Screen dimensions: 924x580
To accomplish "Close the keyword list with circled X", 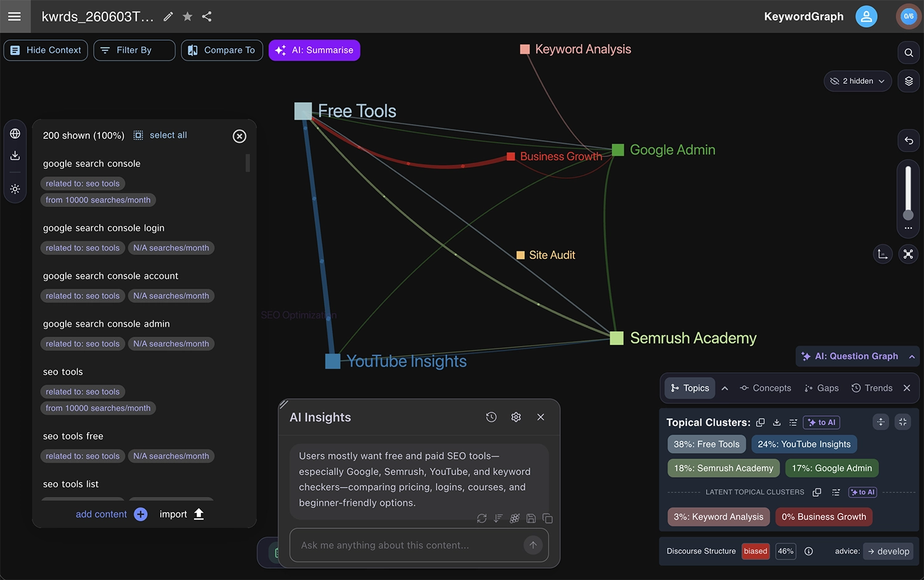I will point(240,136).
